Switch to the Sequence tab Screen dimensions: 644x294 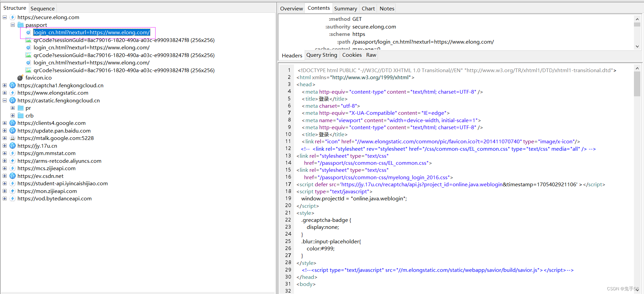42,8
